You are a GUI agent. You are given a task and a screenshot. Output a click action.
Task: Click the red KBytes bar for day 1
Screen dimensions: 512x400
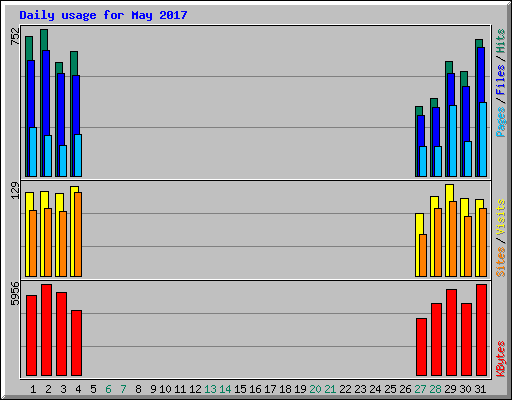tap(31, 335)
